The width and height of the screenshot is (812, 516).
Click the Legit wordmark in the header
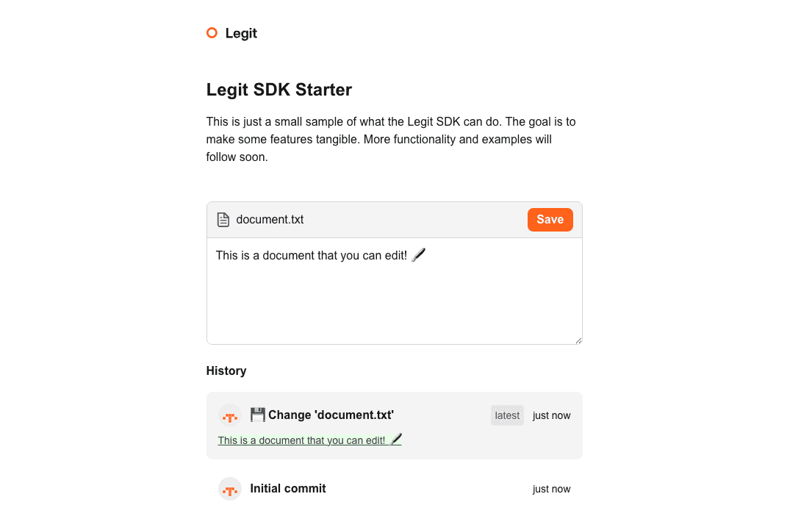[242, 33]
